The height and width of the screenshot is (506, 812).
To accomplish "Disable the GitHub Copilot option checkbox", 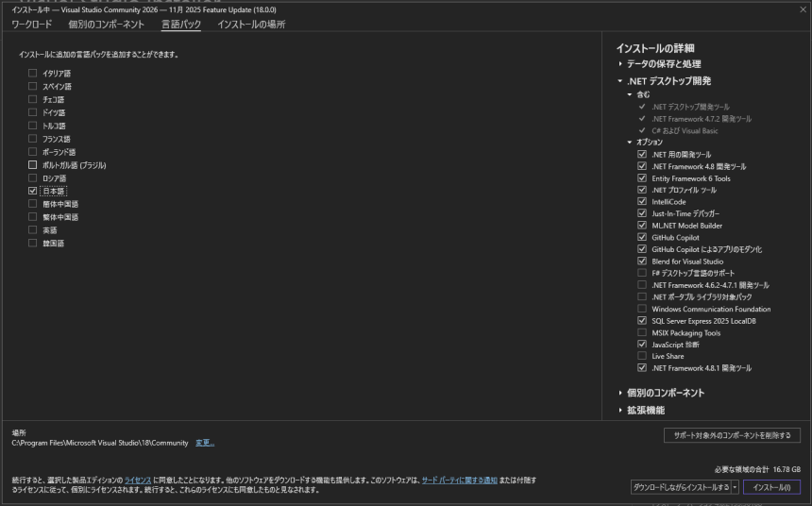I will click(x=642, y=238).
